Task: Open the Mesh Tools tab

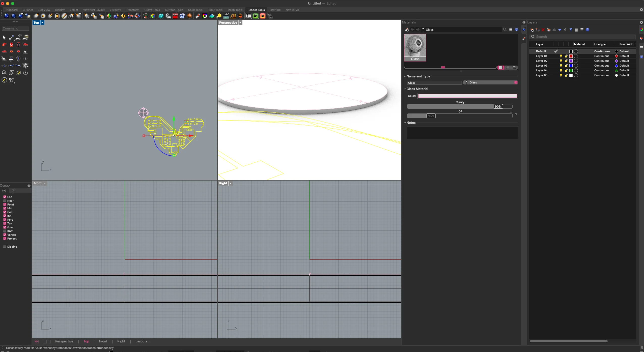Action: 235,10
